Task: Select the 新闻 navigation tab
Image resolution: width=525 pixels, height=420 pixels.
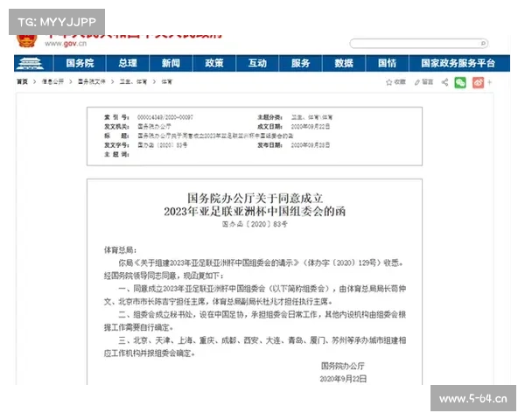Action: (171, 64)
